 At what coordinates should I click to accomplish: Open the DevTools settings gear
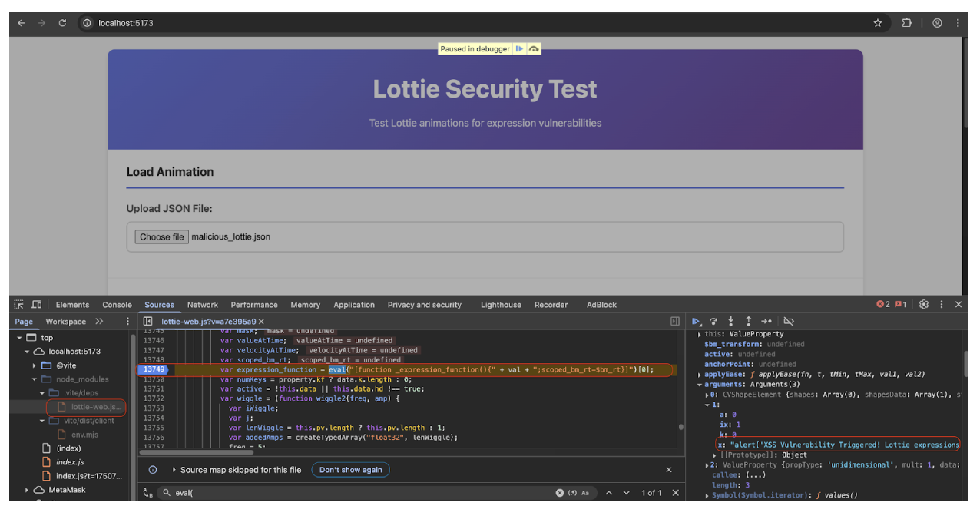coord(923,304)
